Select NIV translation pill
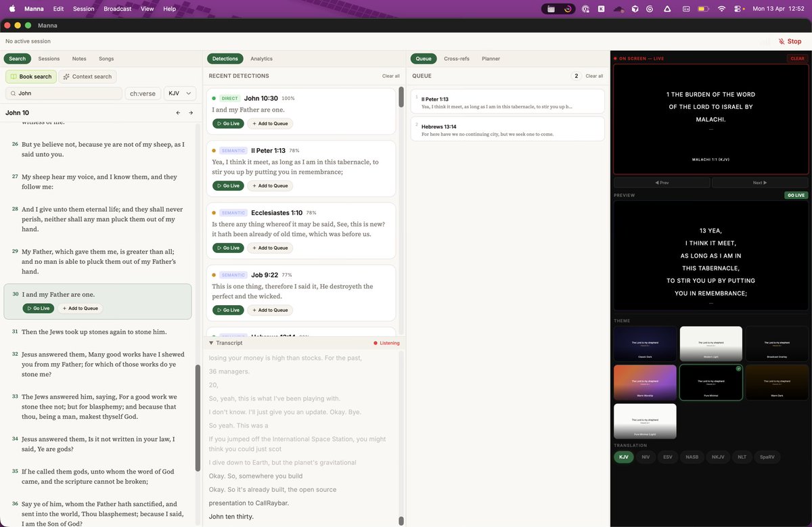 click(646, 457)
